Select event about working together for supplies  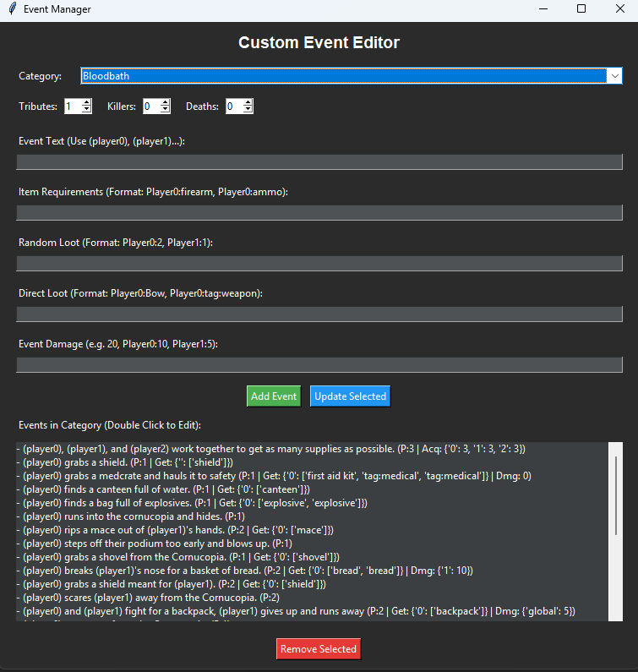(x=312, y=449)
